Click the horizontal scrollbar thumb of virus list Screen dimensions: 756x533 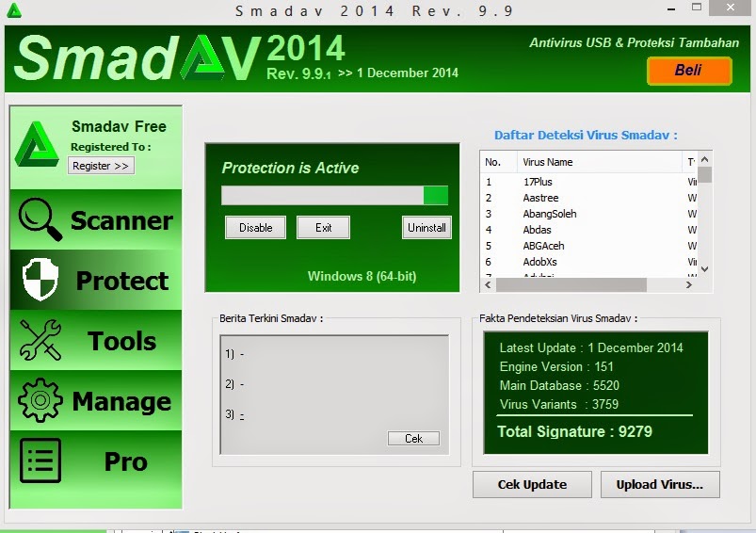click(x=571, y=284)
